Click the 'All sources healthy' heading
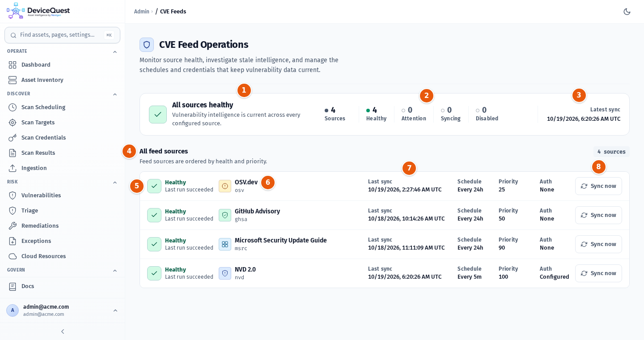The height and width of the screenshot is (340, 644). [x=203, y=105]
